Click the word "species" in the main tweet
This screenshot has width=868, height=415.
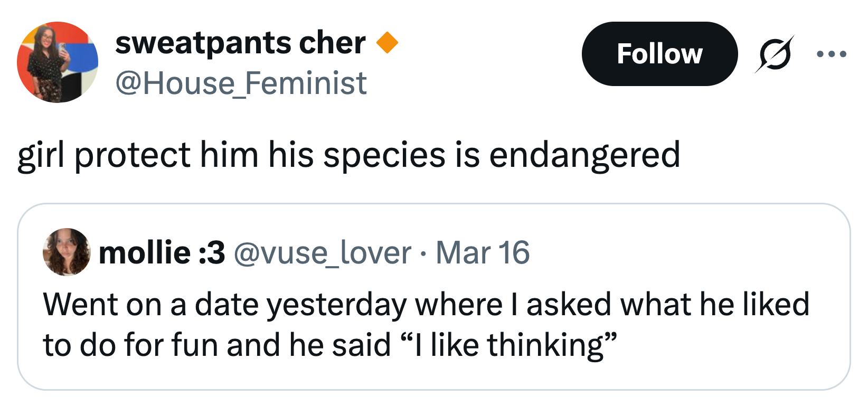384,155
